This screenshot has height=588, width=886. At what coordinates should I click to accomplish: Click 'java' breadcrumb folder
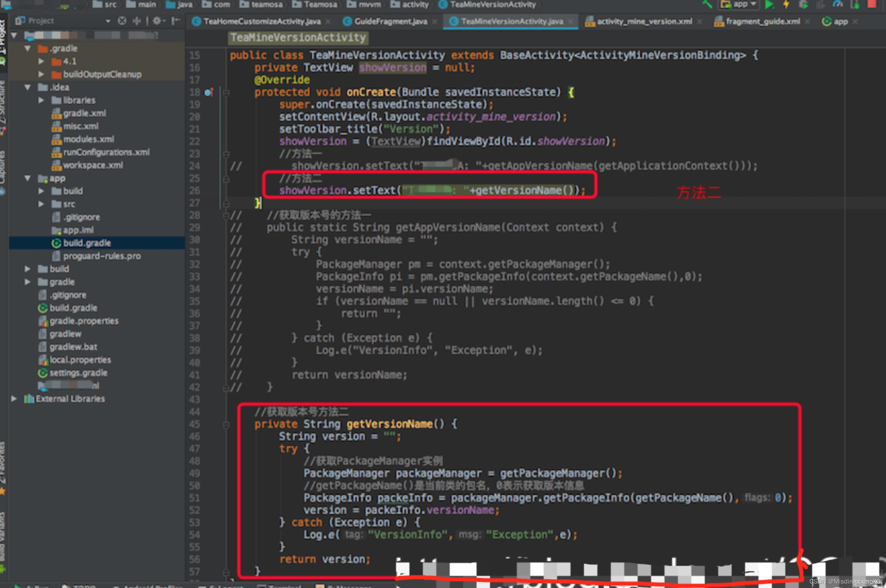pyautogui.click(x=180, y=4)
